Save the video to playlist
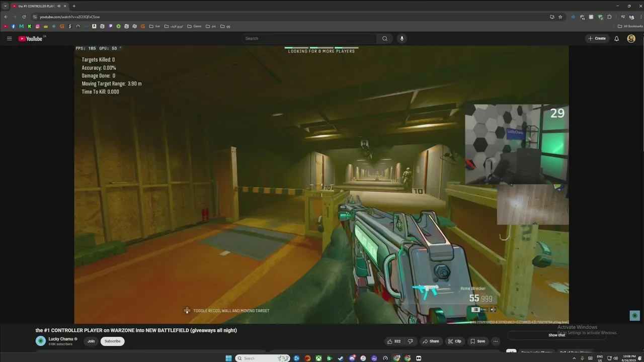This screenshot has width=644, height=362. click(x=478, y=341)
